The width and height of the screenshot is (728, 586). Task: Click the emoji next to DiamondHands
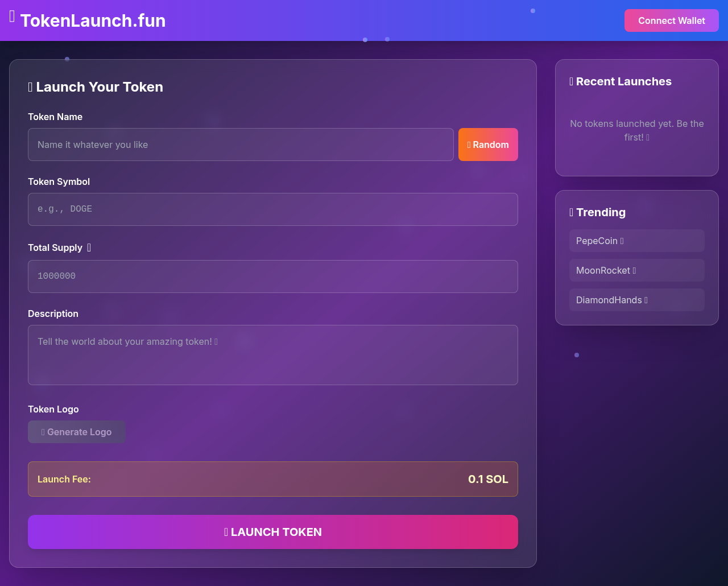[647, 300]
